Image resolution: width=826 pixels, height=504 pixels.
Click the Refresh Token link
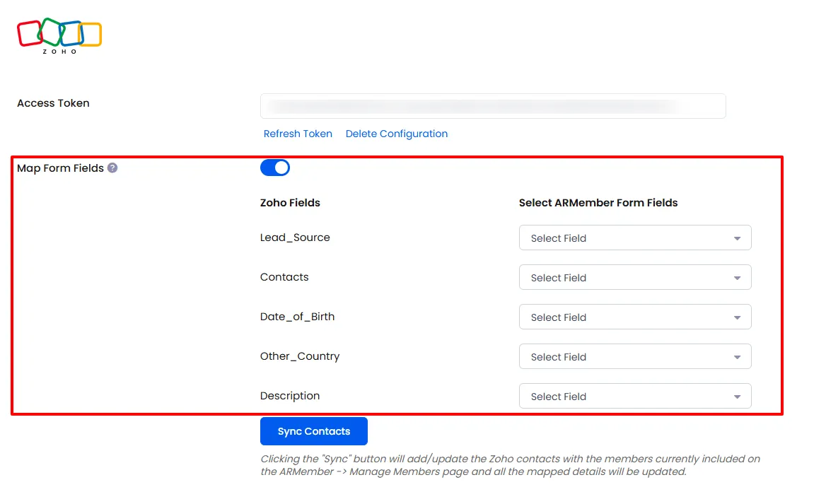(298, 134)
